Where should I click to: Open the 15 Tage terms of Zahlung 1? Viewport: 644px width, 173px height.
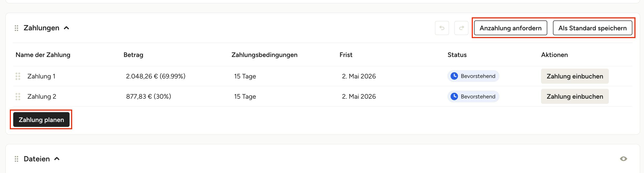pyautogui.click(x=245, y=76)
